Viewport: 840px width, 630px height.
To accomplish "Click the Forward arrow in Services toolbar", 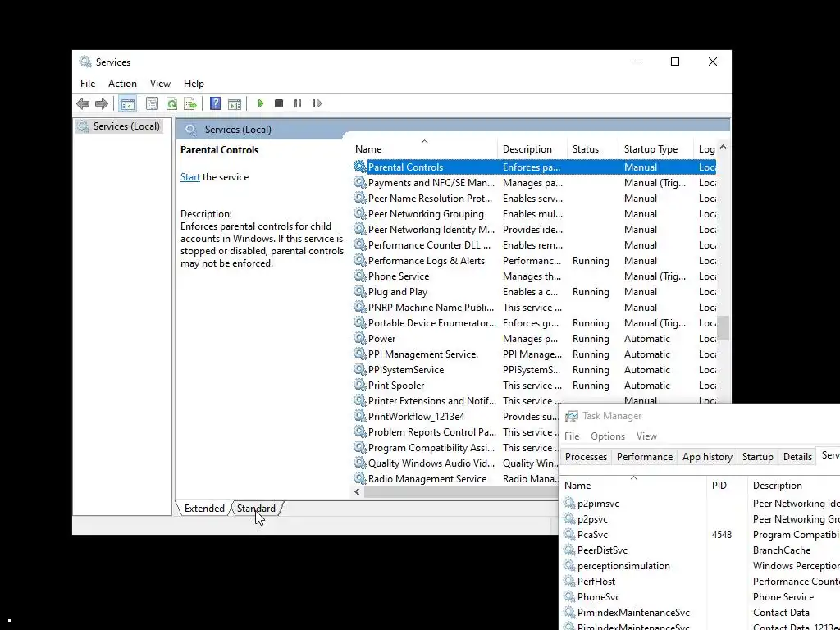I will (101, 103).
